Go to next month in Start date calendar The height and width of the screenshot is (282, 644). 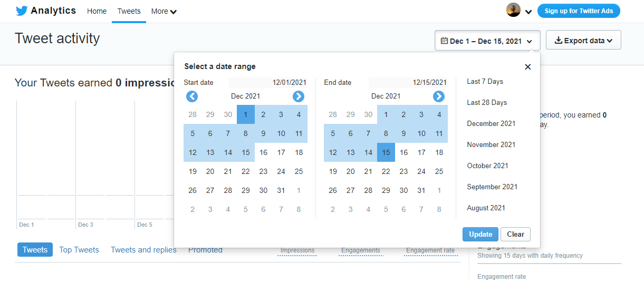(x=299, y=96)
